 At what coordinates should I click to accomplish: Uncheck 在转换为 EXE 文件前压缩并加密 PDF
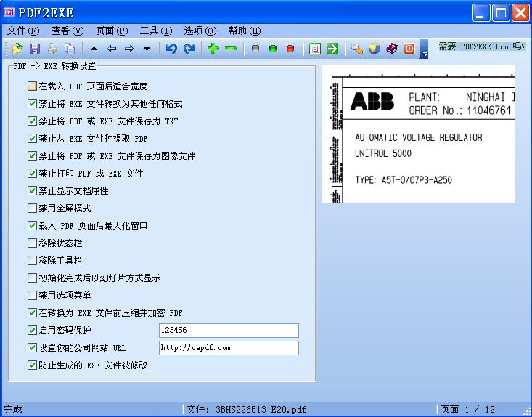(x=32, y=312)
